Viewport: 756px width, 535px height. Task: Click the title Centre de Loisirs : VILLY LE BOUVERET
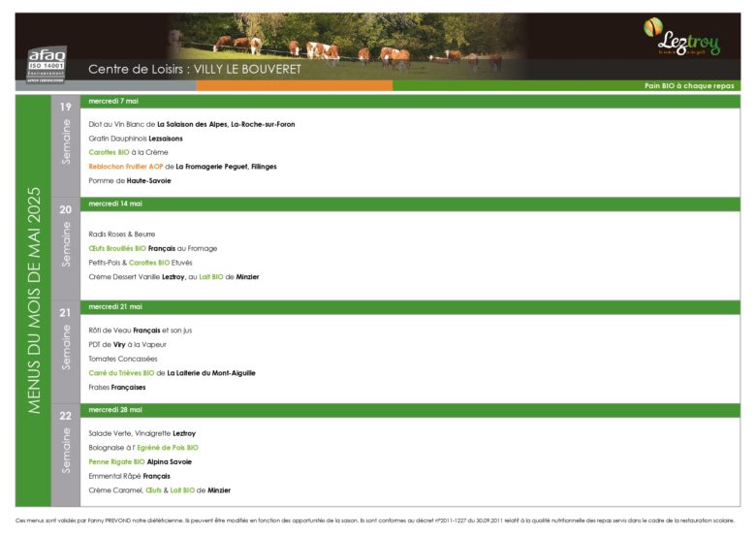point(194,70)
